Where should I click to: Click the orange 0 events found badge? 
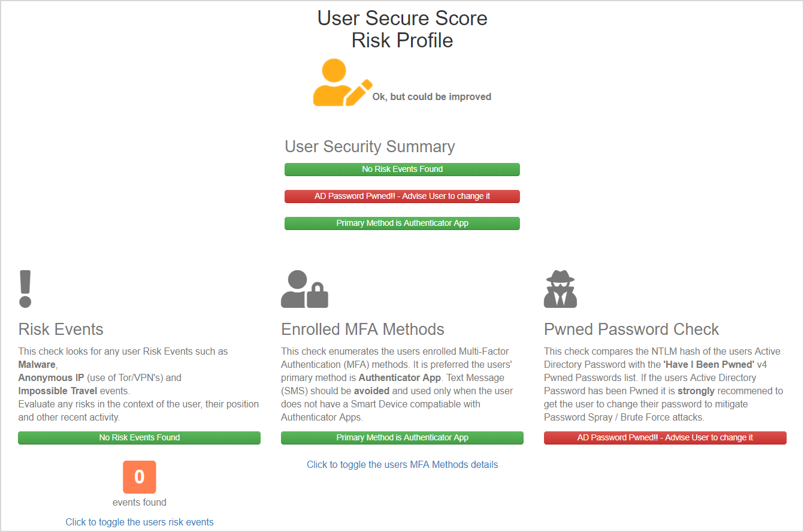tap(139, 477)
